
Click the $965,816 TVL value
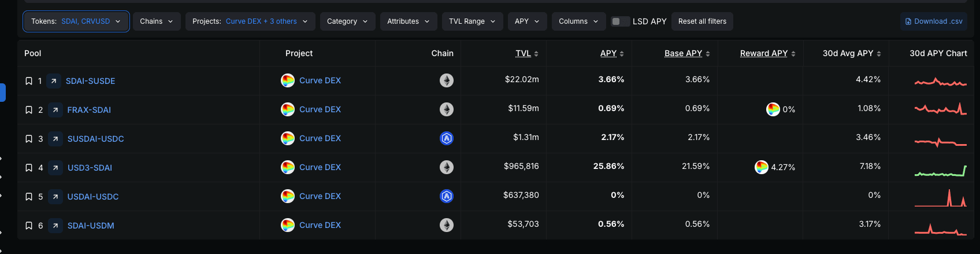[521, 166]
